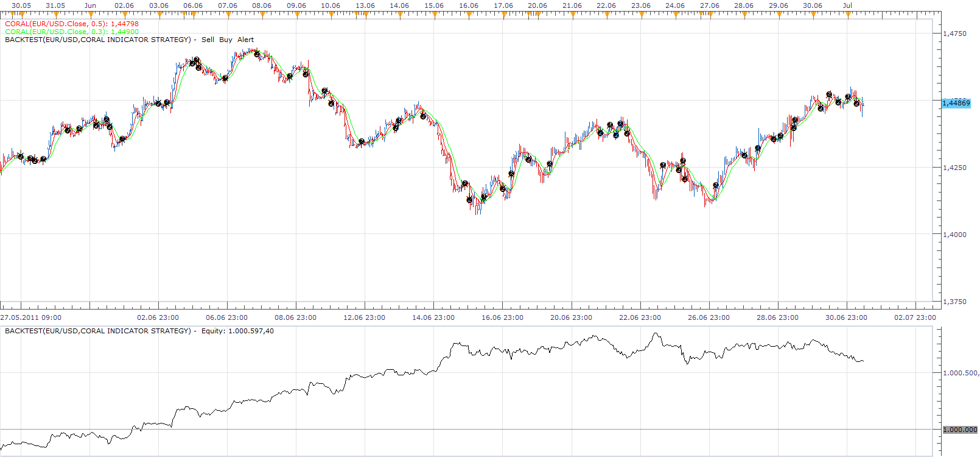Click the orange session marker under 08.06

[262, 14]
